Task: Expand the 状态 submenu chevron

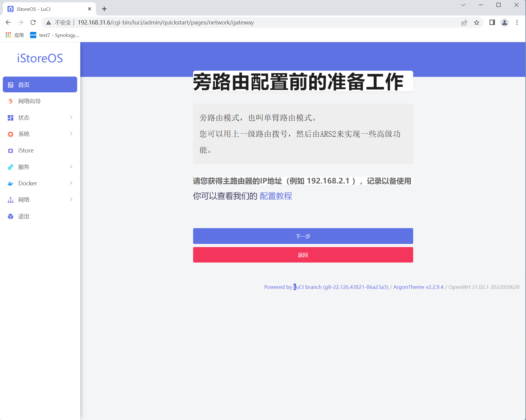Action: click(x=71, y=117)
